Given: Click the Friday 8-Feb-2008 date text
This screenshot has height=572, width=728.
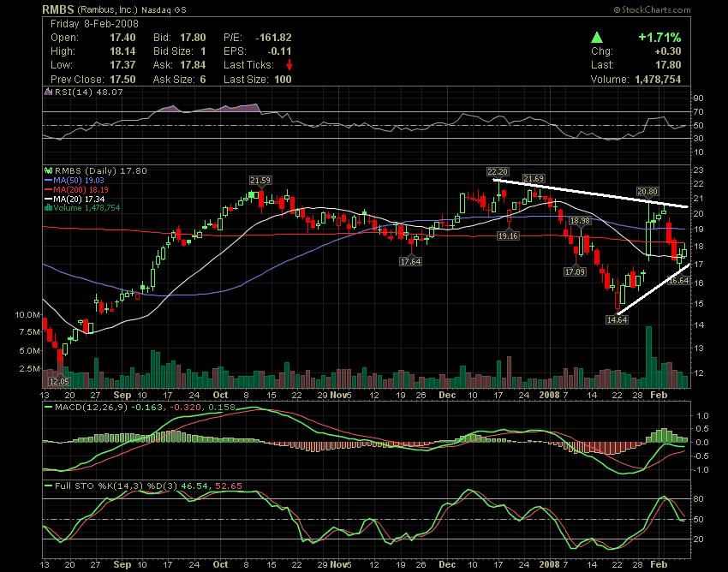Looking at the screenshot, I should (x=94, y=24).
